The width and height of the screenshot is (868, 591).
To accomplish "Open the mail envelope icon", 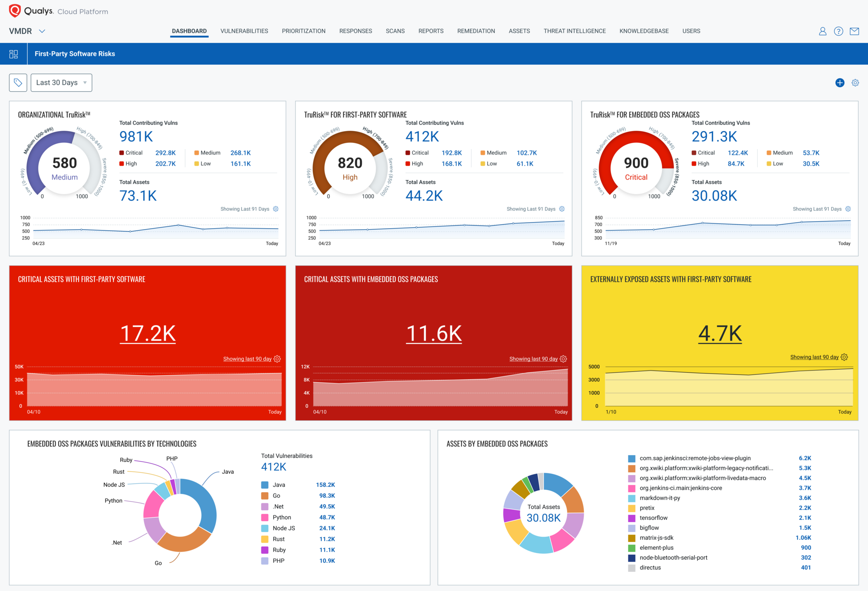I will tap(855, 31).
